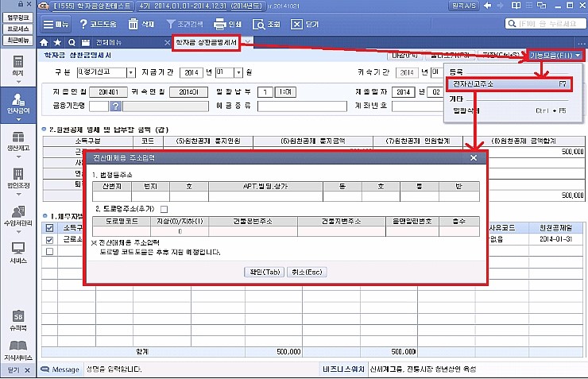Go to the home icon in tab bar
The height and width of the screenshot is (379, 588).
pos(44,42)
